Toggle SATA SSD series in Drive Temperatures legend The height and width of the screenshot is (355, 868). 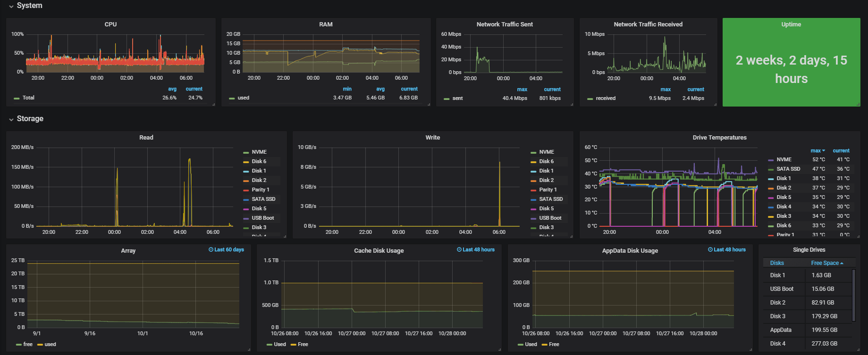(788, 169)
